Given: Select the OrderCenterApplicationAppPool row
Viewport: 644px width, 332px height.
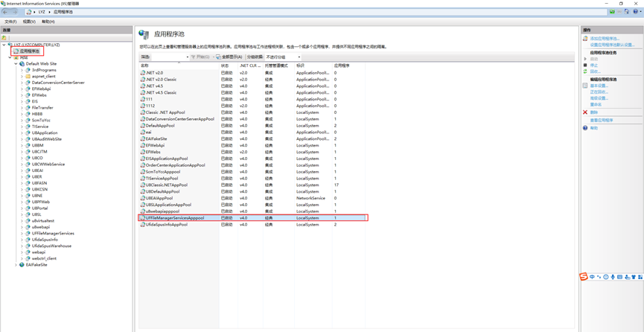Looking at the screenshot, I should (252, 165).
